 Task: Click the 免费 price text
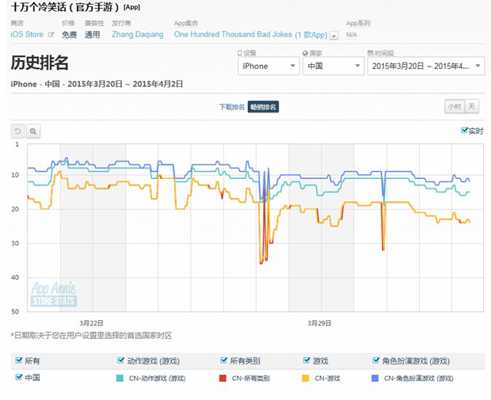click(x=69, y=35)
